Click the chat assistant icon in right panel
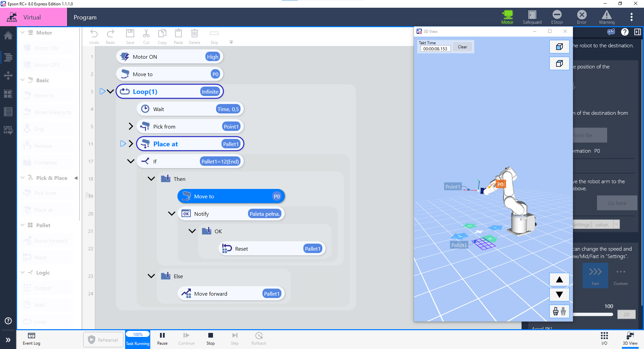Screen dimensions: 644x349 pyautogui.click(x=611, y=32)
